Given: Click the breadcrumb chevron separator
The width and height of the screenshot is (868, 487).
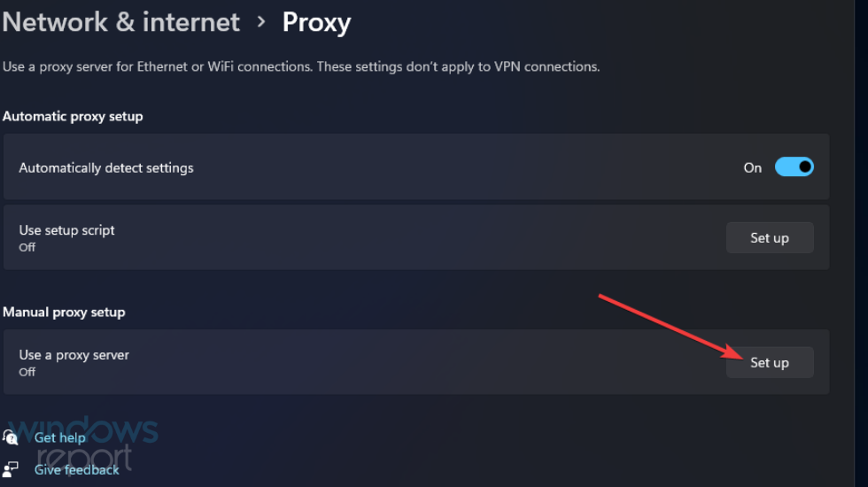Looking at the screenshot, I should pyautogui.click(x=261, y=22).
